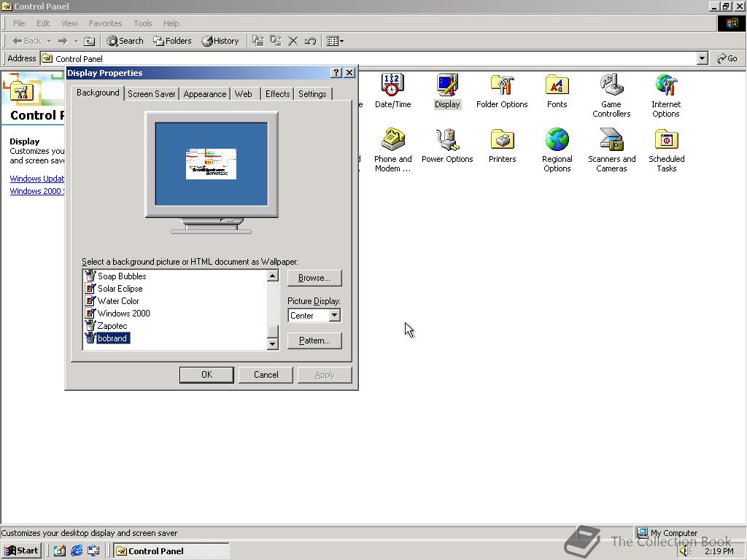Screen dimensions: 747x560
Task: Open the Picture Display dropdown
Action: 334,315
